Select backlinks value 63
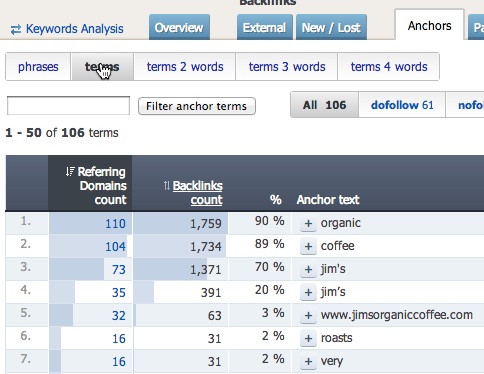The height and width of the screenshot is (374, 484). tap(214, 315)
